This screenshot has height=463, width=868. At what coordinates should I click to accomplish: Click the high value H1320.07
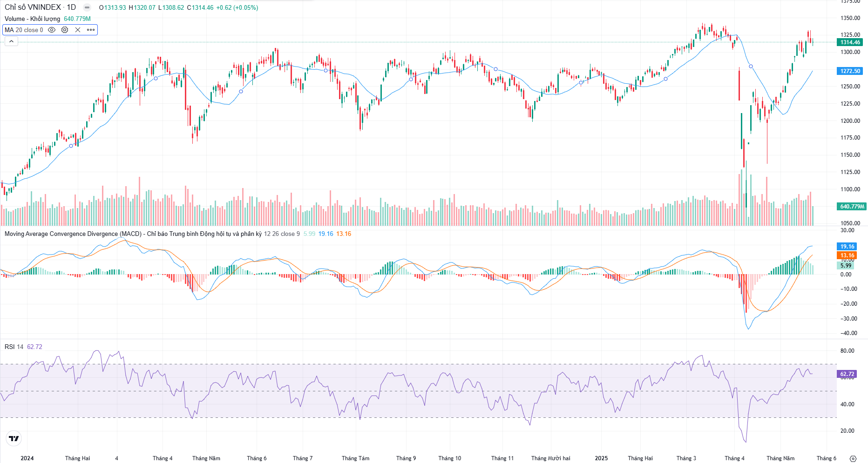(x=142, y=7)
